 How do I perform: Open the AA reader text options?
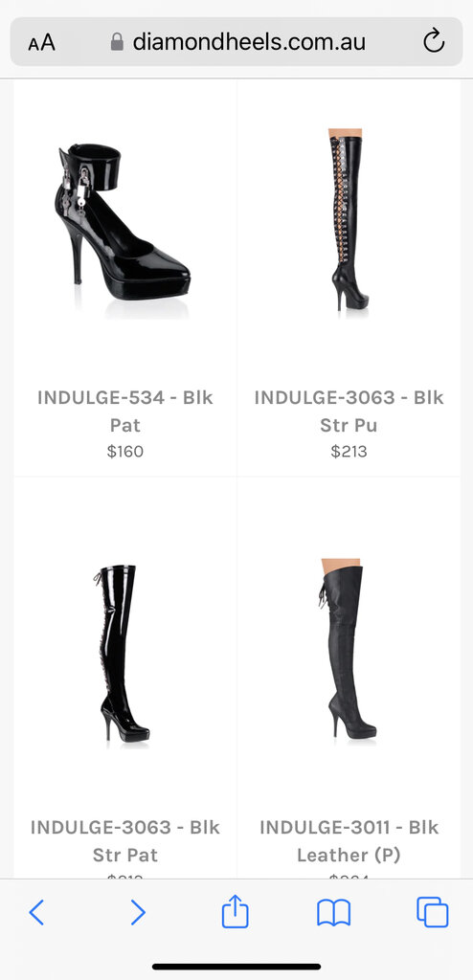point(41,43)
